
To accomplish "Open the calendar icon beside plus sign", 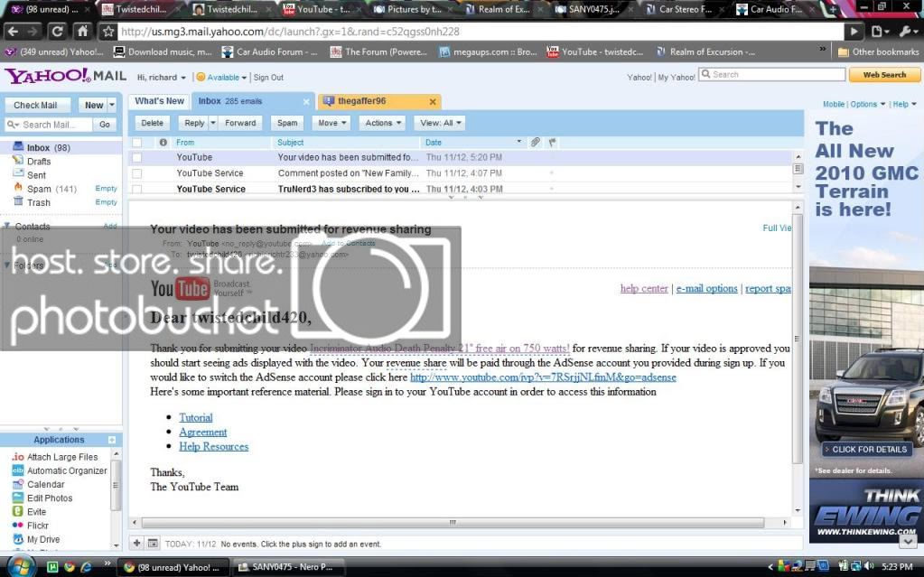I will click(153, 543).
